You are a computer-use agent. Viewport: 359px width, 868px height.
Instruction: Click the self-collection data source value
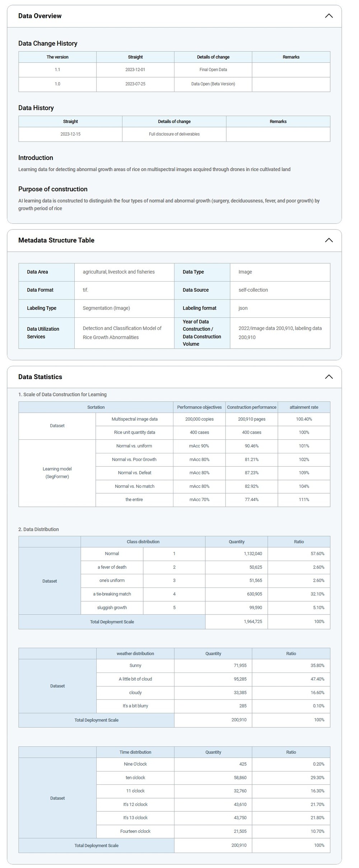[x=253, y=290]
